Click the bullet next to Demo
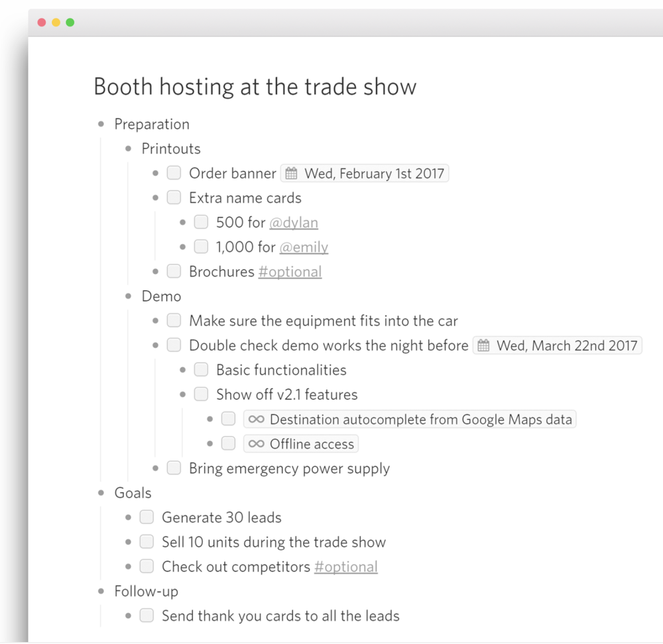Viewport: 663px width, 644px height. coord(128,296)
